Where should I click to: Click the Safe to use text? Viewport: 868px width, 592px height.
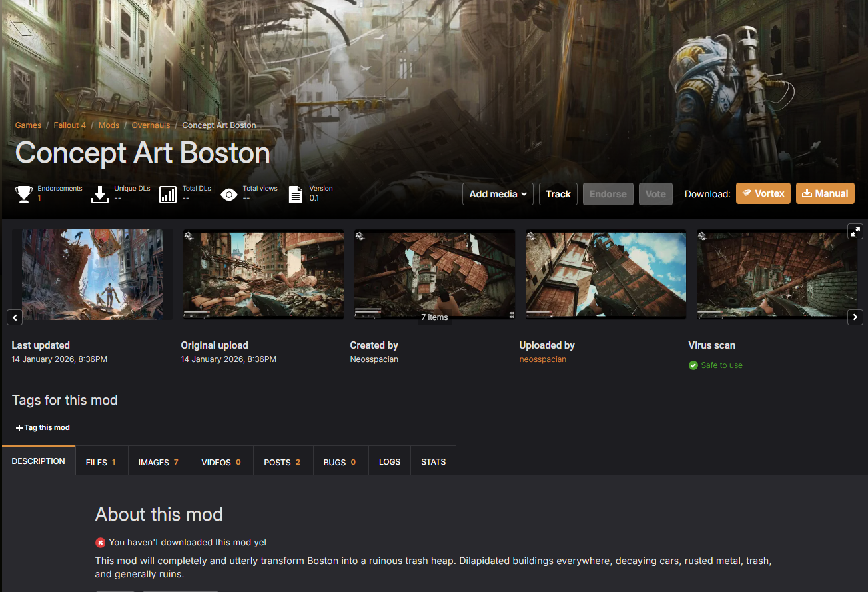coord(721,365)
